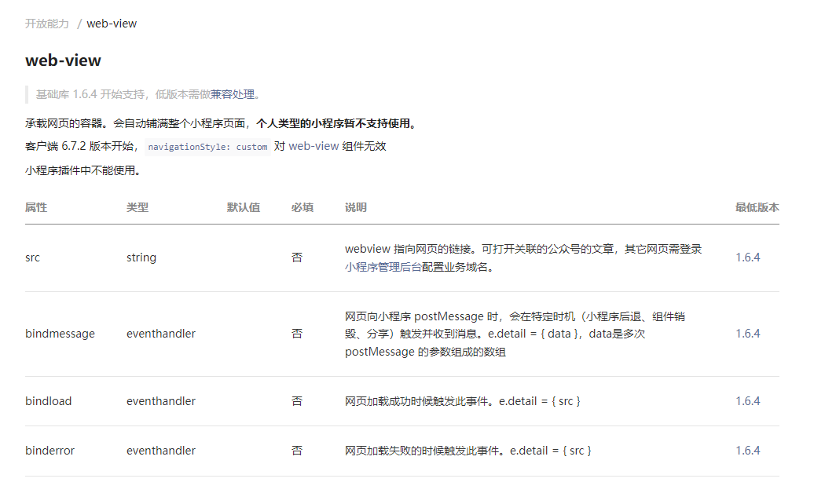Select the web-view page title
The image size is (825, 504).
click(63, 60)
